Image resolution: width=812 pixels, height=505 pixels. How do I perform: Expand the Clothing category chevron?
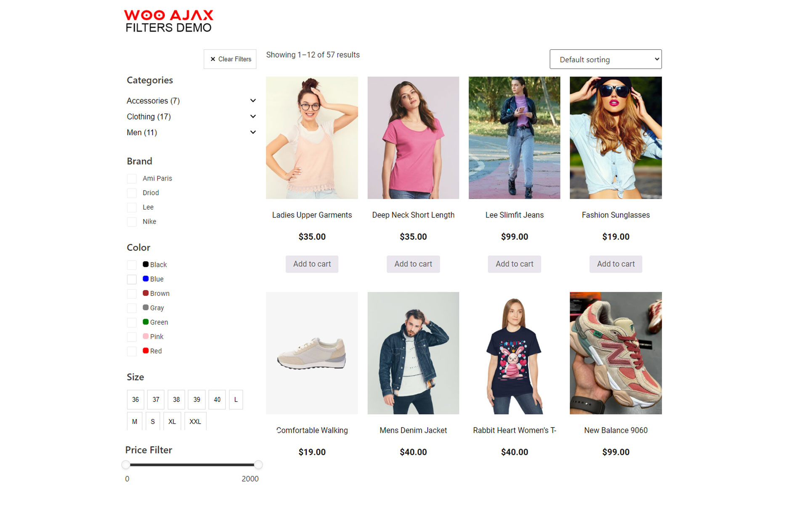point(253,117)
